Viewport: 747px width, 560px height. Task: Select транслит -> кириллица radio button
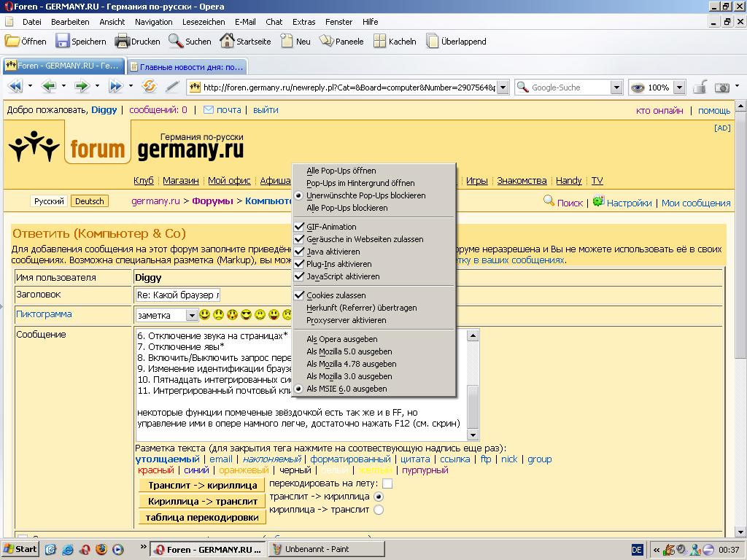(x=379, y=497)
